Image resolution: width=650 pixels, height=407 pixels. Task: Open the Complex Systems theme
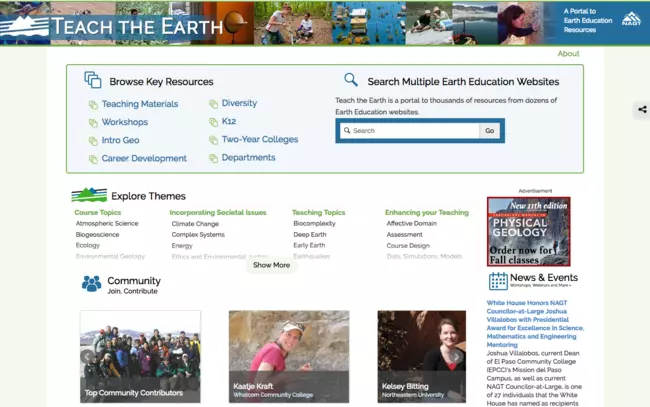(x=198, y=235)
